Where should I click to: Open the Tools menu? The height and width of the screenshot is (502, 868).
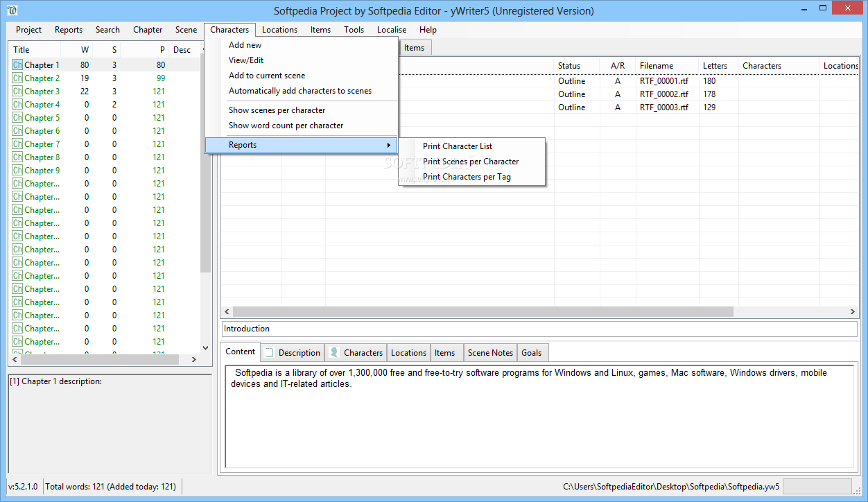coord(354,30)
